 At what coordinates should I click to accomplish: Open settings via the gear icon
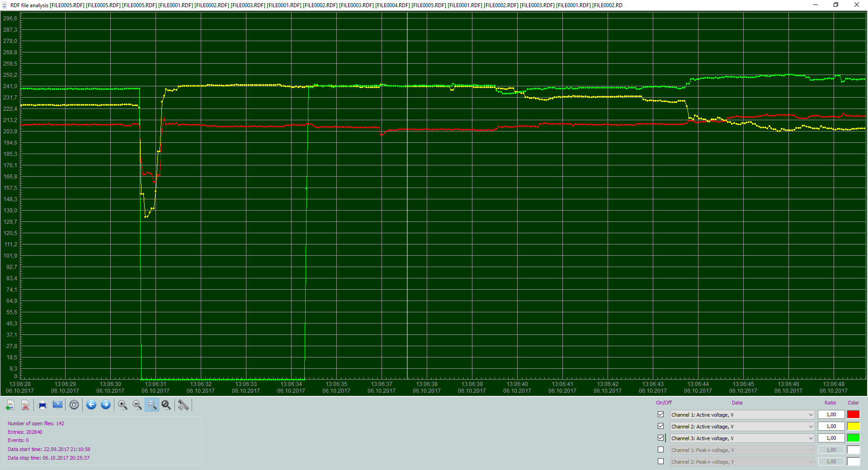74,405
